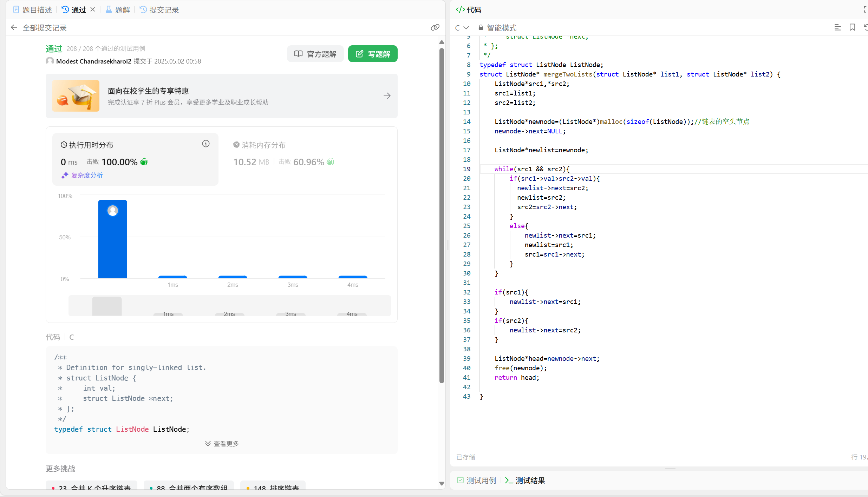This screenshot has height=497, width=868.
Task: Click the info icon in 执行用时分布 card
Action: click(x=206, y=144)
